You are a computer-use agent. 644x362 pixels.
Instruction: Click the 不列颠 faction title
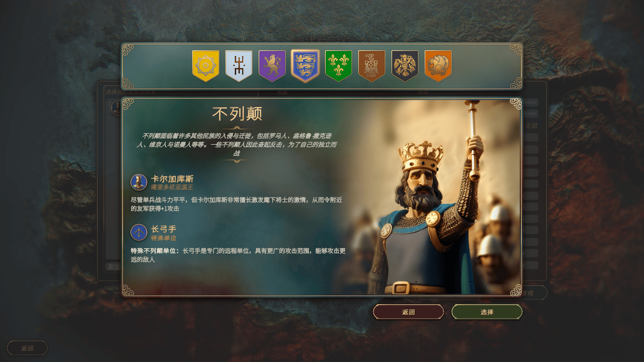point(237,114)
